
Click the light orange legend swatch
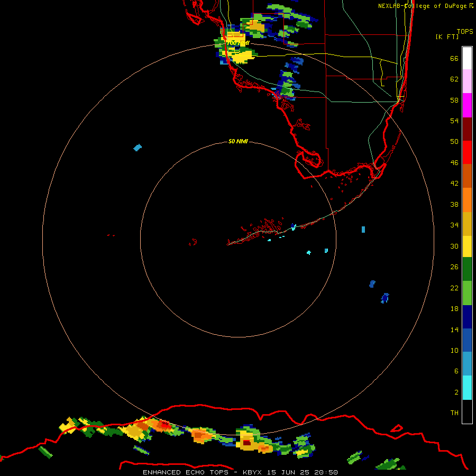coord(467,200)
